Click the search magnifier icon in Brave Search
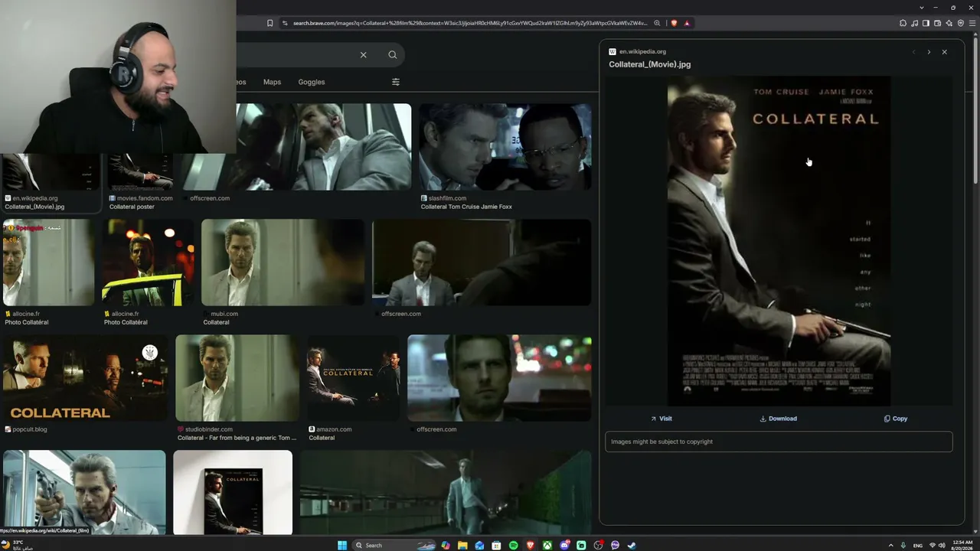The image size is (980, 551). (393, 54)
